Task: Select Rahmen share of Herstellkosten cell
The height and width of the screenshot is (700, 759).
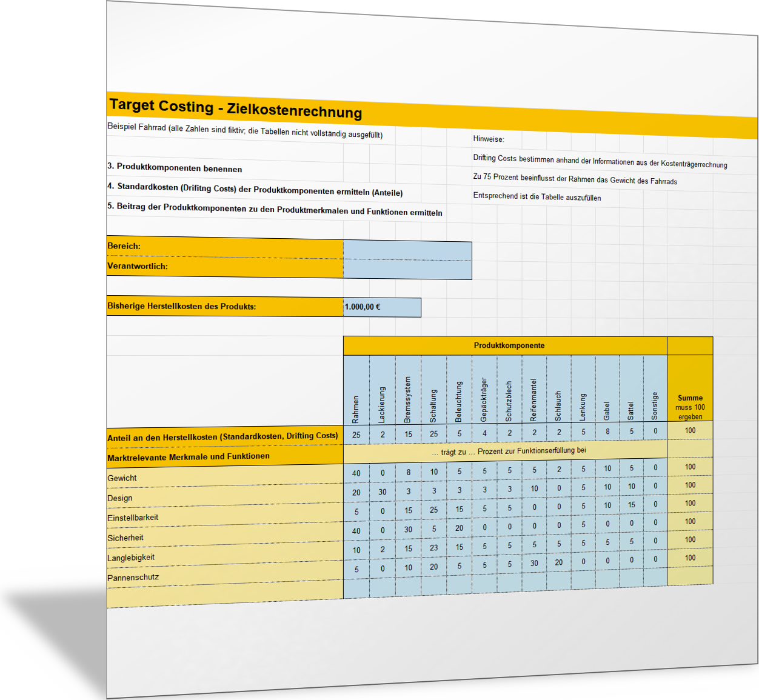Action: tap(356, 435)
